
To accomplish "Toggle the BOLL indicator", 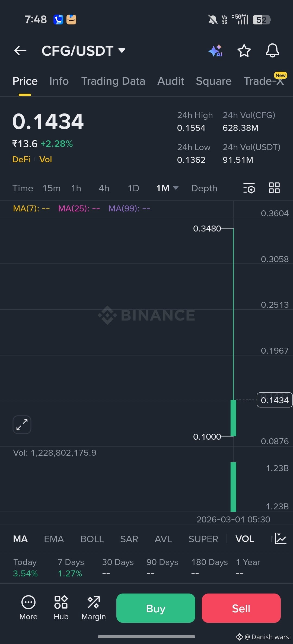I will click(x=92, y=539).
